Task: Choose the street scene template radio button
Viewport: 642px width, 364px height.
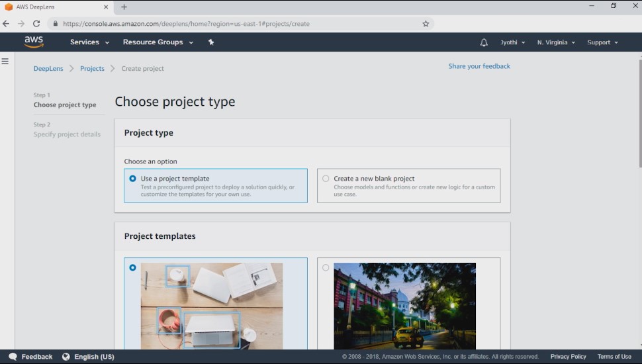Action: pos(326,267)
